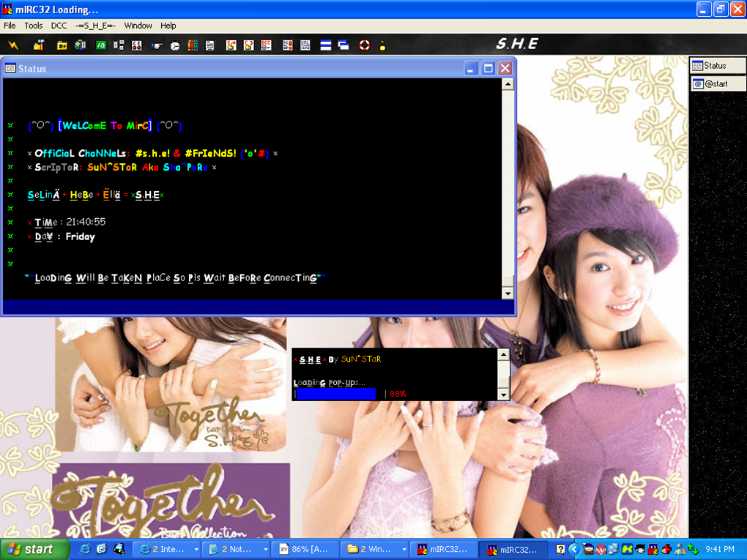Image resolution: width=747 pixels, height=560 pixels.
Task: Click the 'SuN^STaR' scripter name in Status
Action: (x=112, y=167)
